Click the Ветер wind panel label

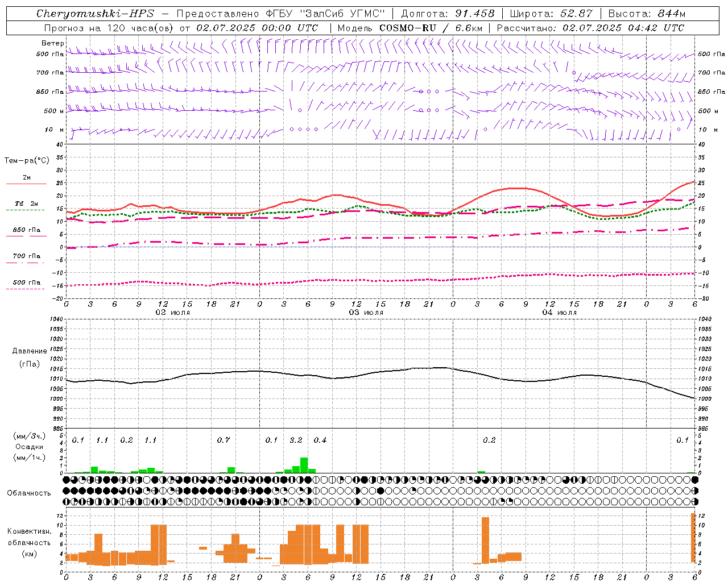click(53, 43)
